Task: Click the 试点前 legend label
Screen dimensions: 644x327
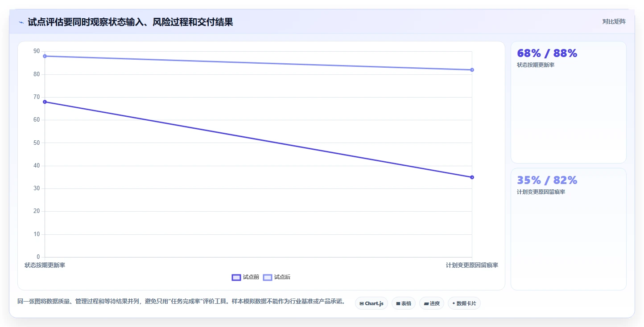Action: pyautogui.click(x=251, y=277)
